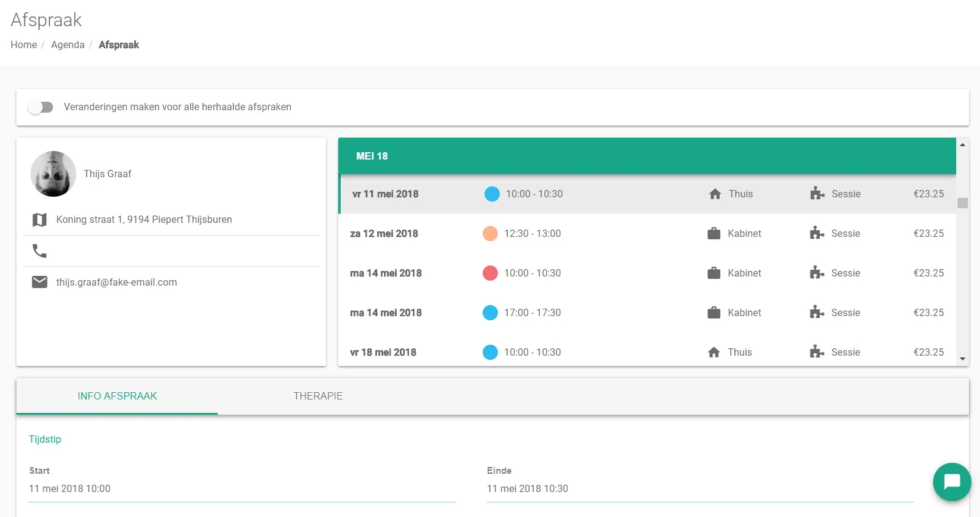Viewport: 980px width, 517px height.
Task: Click the 17:00 - 17:30 time on ma 14 mei
Action: pyautogui.click(x=532, y=313)
